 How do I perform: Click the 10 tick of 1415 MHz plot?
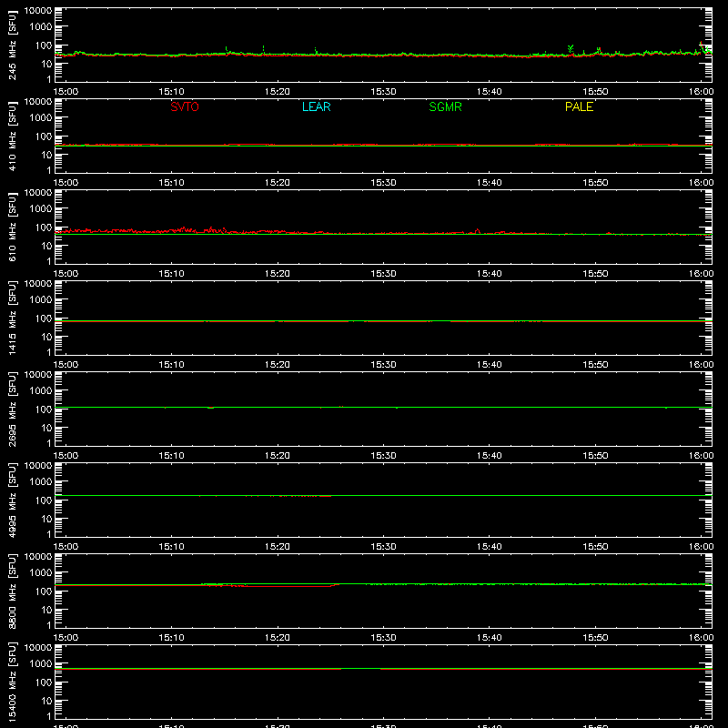click(x=47, y=337)
